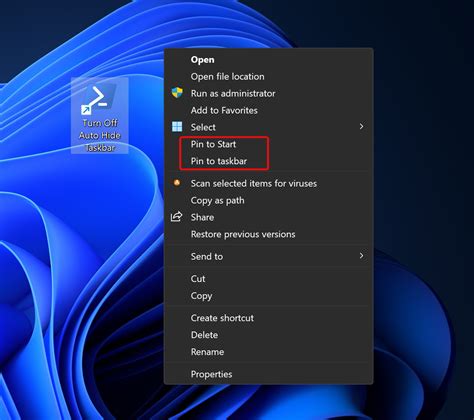Choose Restore previous versions
This screenshot has height=420, width=474.
coord(269,234)
